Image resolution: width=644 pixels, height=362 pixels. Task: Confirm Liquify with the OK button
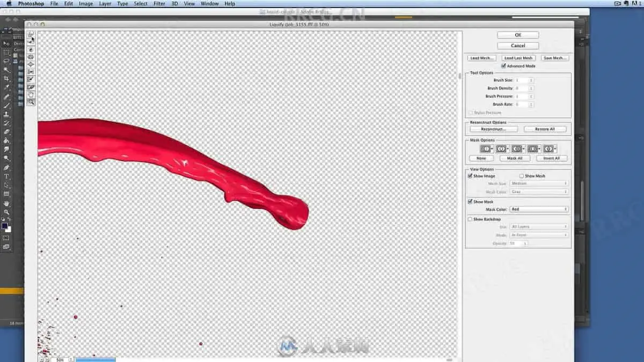tap(518, 35)
